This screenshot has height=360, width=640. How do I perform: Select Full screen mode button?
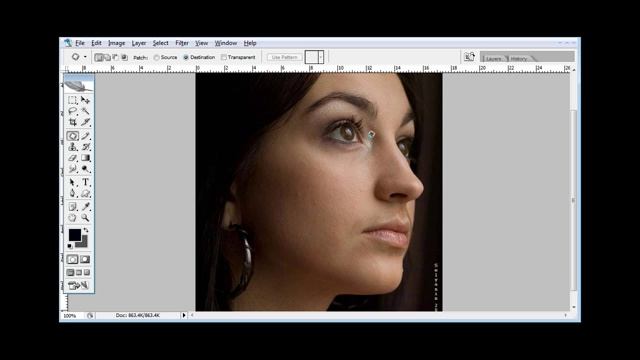[x=87, y=272]
